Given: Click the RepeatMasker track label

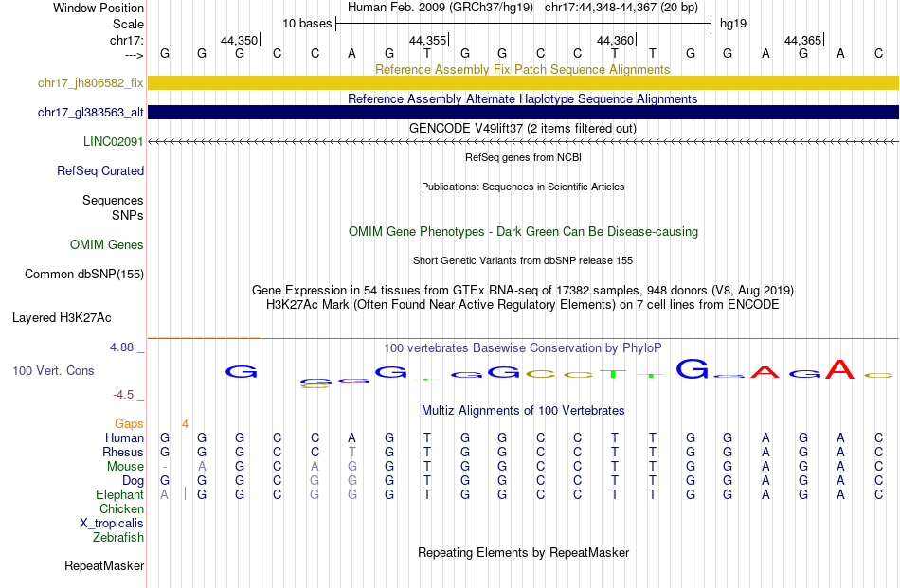Looking at the screenshot, I should [x=104, y=565].
